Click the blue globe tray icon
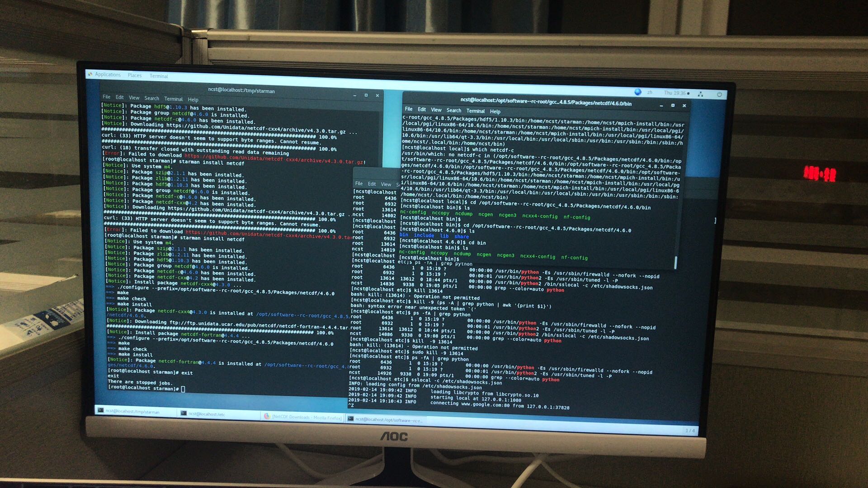Image resolution: width=868 pixels, height=488 pixels. (638, 92)
